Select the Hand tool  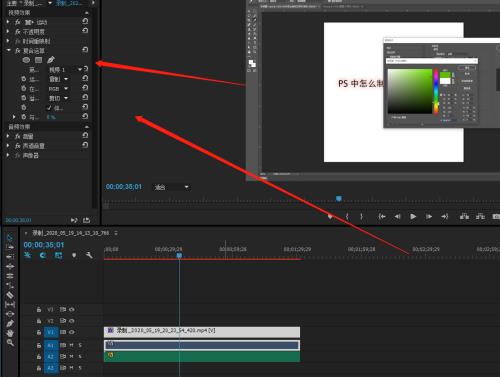click(10, 333)
